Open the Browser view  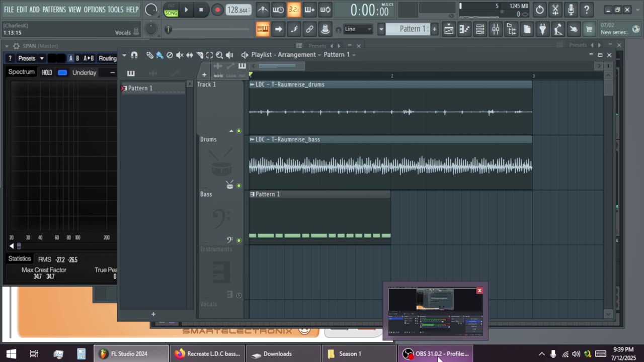coord(511,30)
